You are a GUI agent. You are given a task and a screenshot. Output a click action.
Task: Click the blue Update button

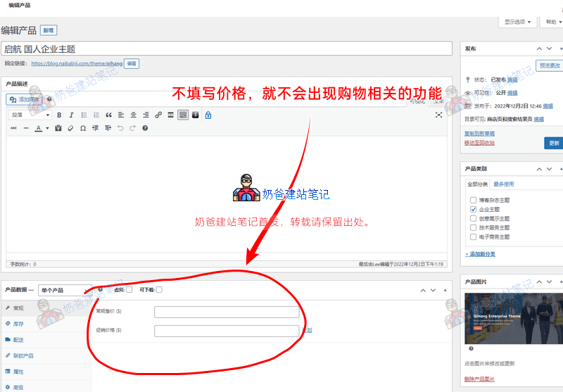tap(554, 144)
